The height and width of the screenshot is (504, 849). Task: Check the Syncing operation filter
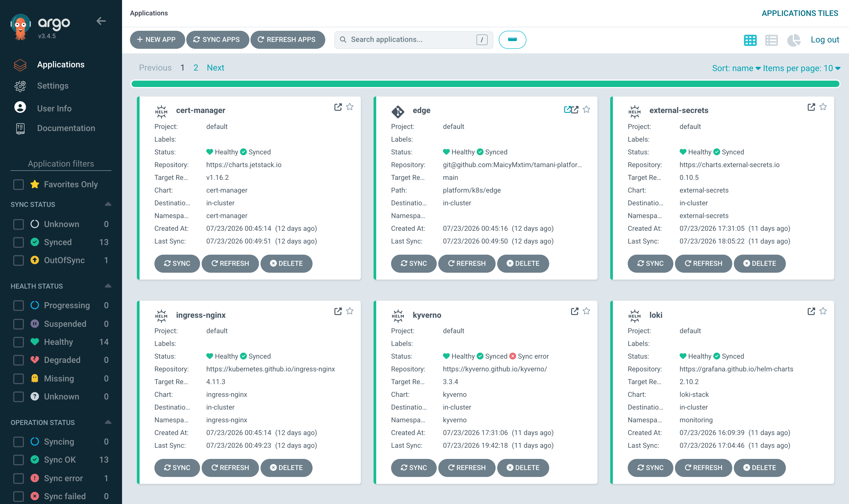(18, 442)
